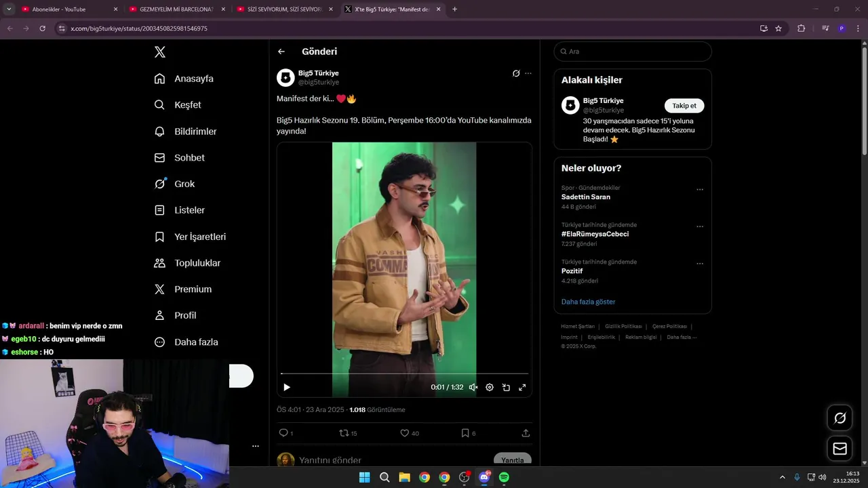The height and width of the screenshot is (488, 868).
Task: Click the X logo in sidebar
Action: coord(159,52)
